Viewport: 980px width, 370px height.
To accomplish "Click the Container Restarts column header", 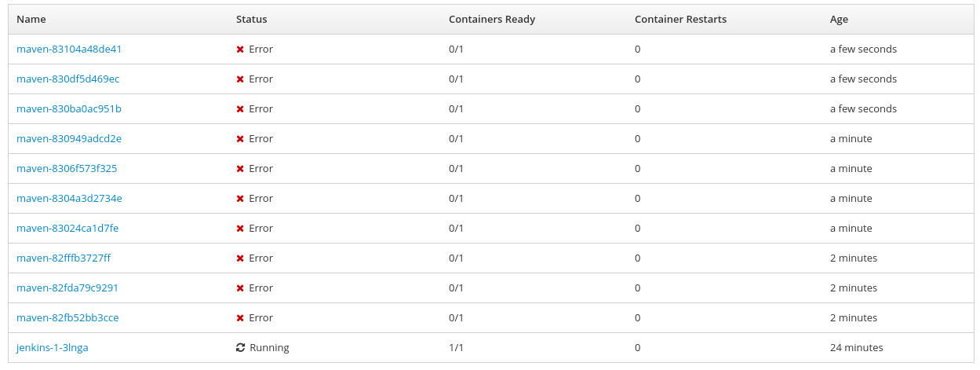I will [680, 19].
